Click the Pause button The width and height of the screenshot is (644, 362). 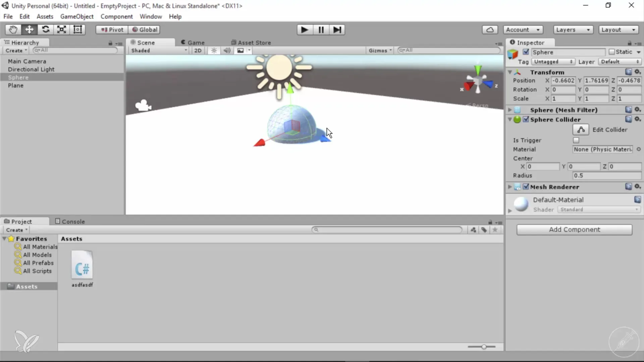pos(321,30)
